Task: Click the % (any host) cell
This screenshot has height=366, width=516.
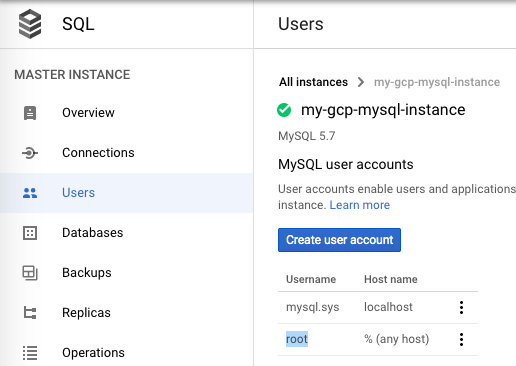Action: coord(397,339)
